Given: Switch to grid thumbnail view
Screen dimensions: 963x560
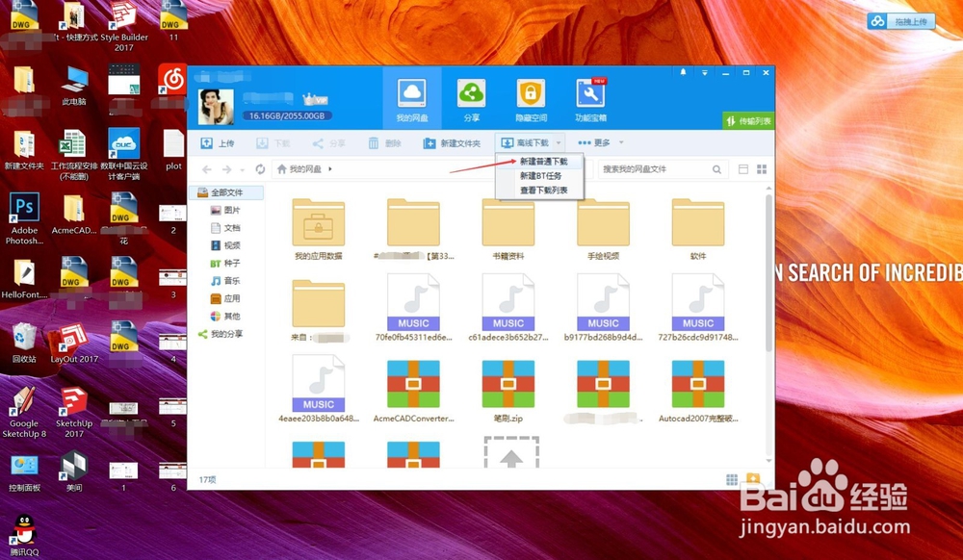Looking at the screenshot, I should (x=762, y=169).
